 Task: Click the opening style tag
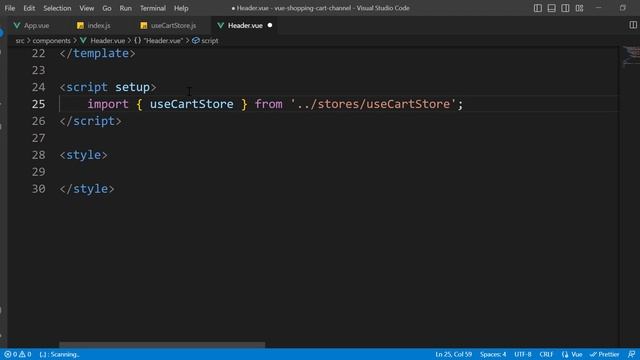pyautogui.click(x=83, y=155)
